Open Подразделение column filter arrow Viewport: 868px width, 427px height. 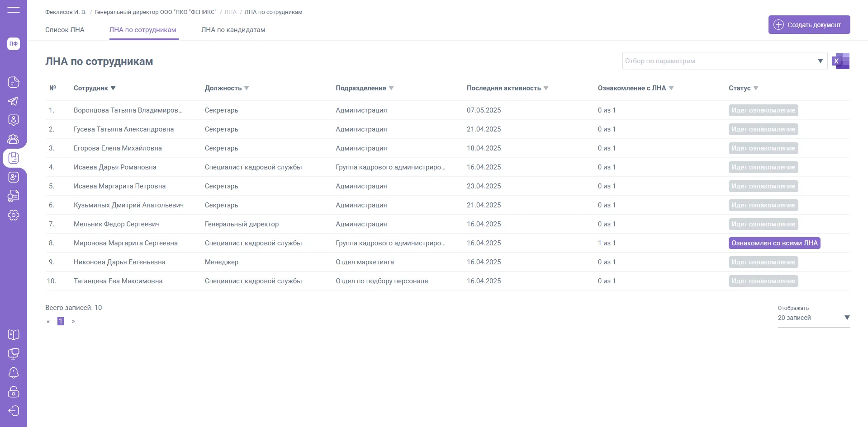point(391,88)
